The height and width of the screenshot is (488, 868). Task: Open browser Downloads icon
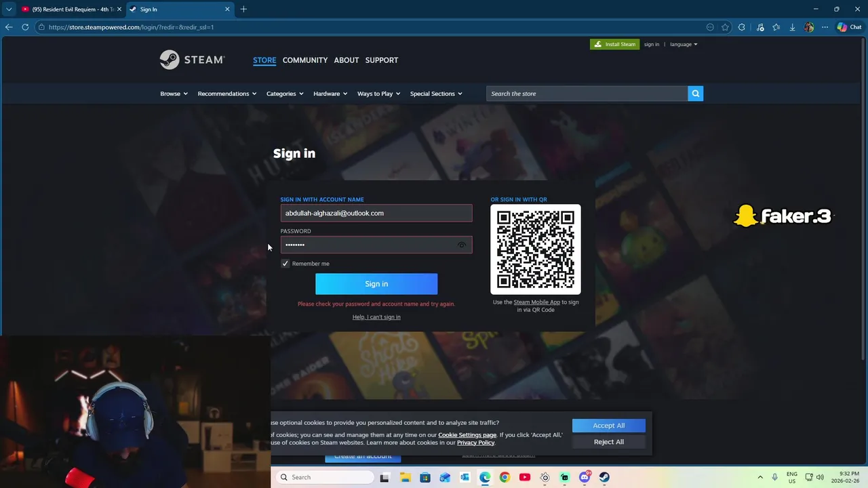792,27
